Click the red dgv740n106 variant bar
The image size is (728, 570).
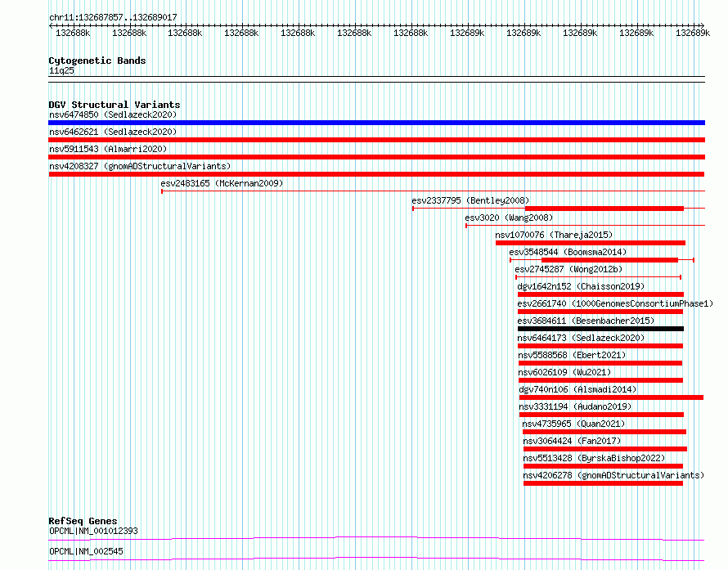(x=612, y=397)
